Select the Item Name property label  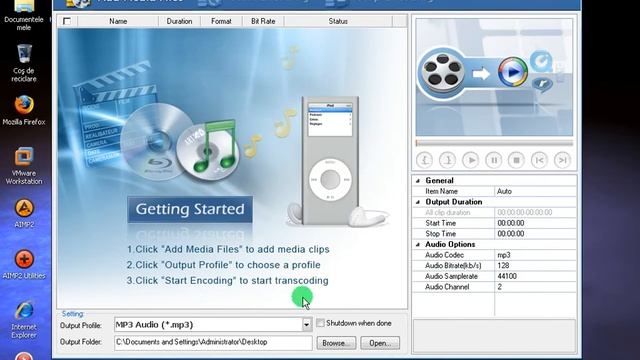tap(442, 191)
